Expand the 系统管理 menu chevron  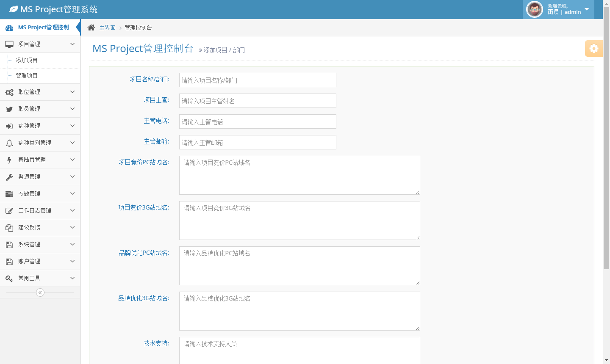[72, 244]
